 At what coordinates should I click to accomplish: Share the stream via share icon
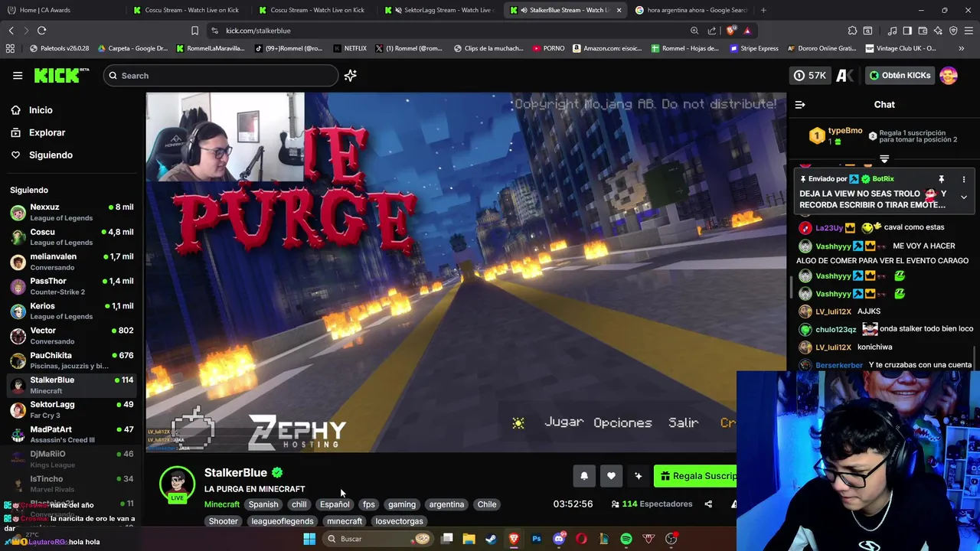[708, 504]
